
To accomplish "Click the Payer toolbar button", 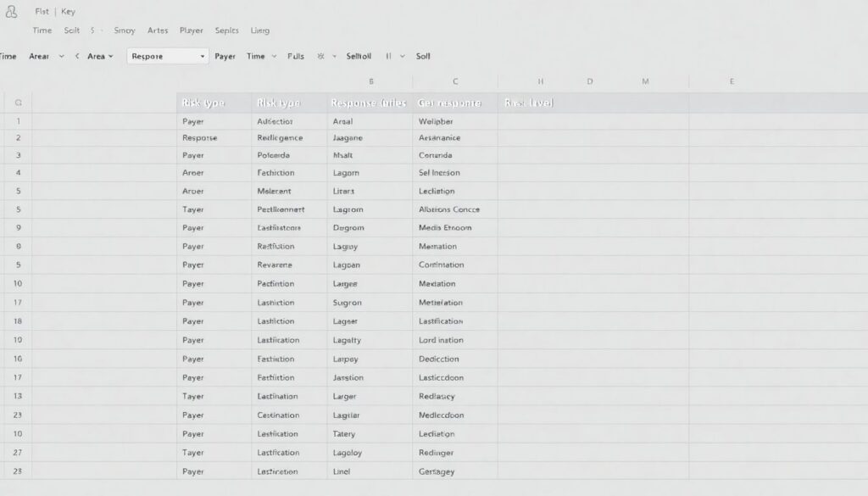I will (x=225, y=56).
